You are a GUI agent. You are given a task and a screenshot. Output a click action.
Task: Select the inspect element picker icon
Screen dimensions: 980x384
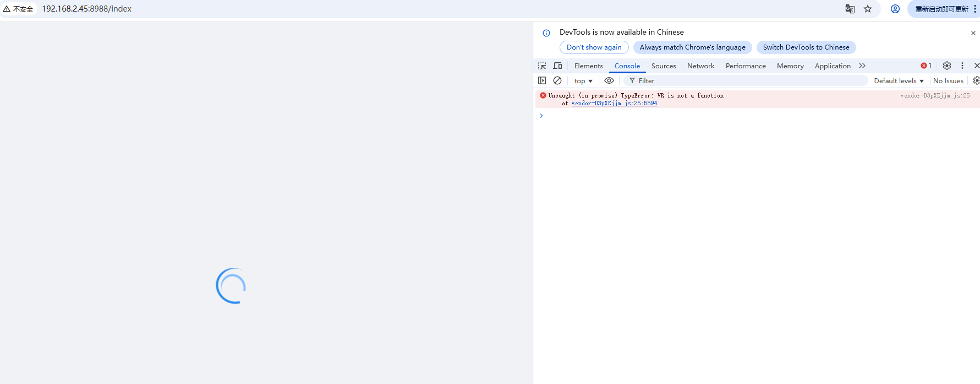(542, 66)
